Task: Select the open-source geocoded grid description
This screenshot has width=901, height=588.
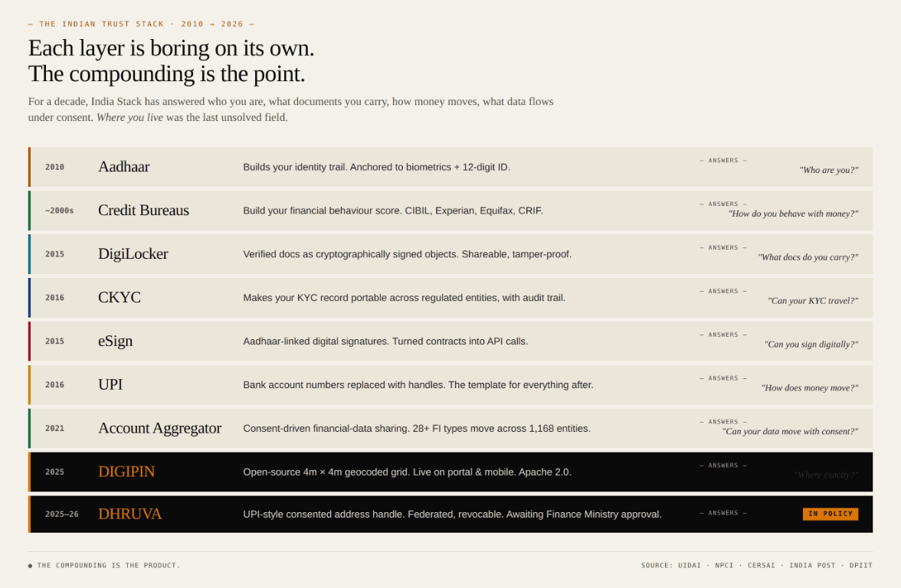Action: (407, 472)
